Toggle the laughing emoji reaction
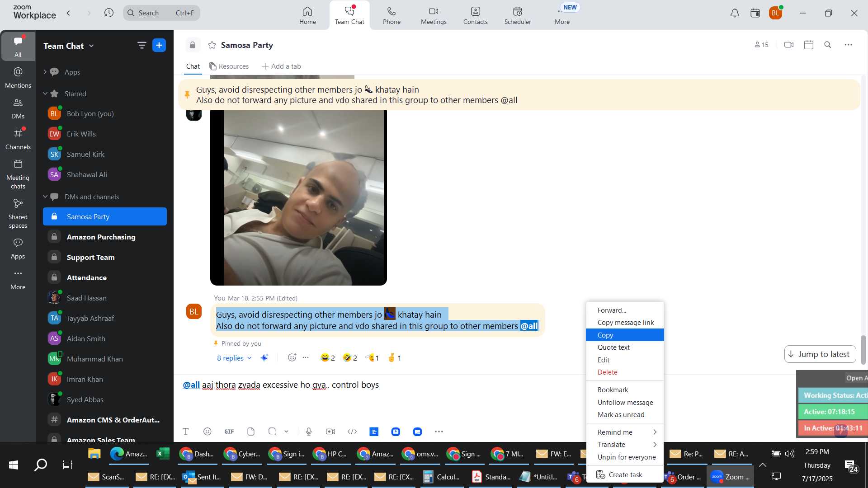The width and height of the screenshot is (868, 488). 328,358
